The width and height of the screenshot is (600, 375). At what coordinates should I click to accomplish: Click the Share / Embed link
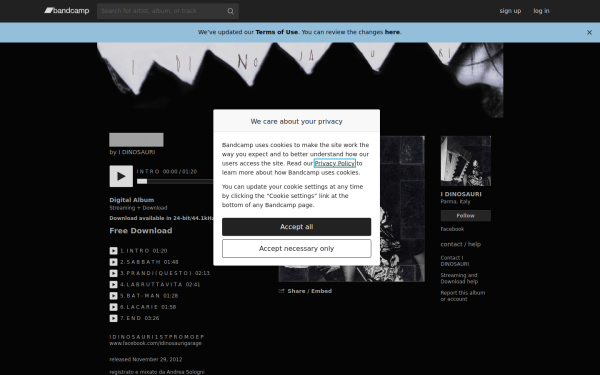click(x=310, y=291)
